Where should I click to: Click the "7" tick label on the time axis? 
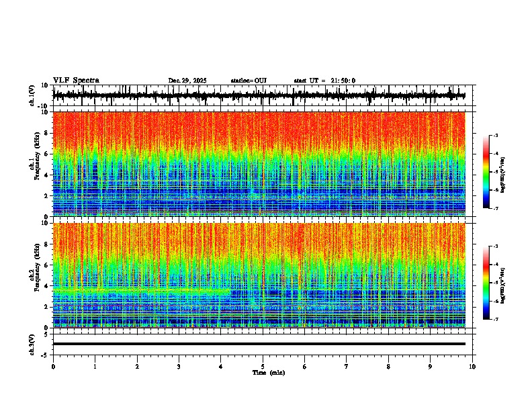point(347,367)
